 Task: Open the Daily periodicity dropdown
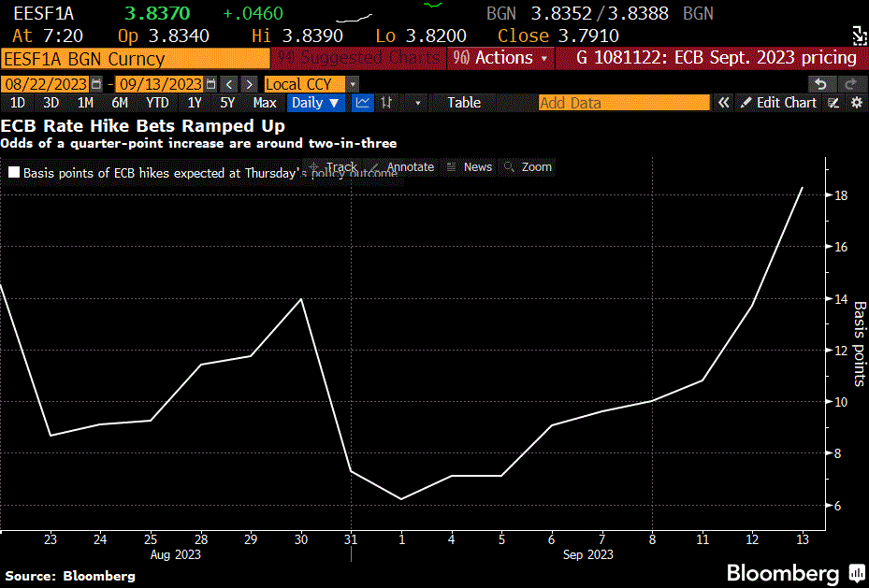(315, 103)
